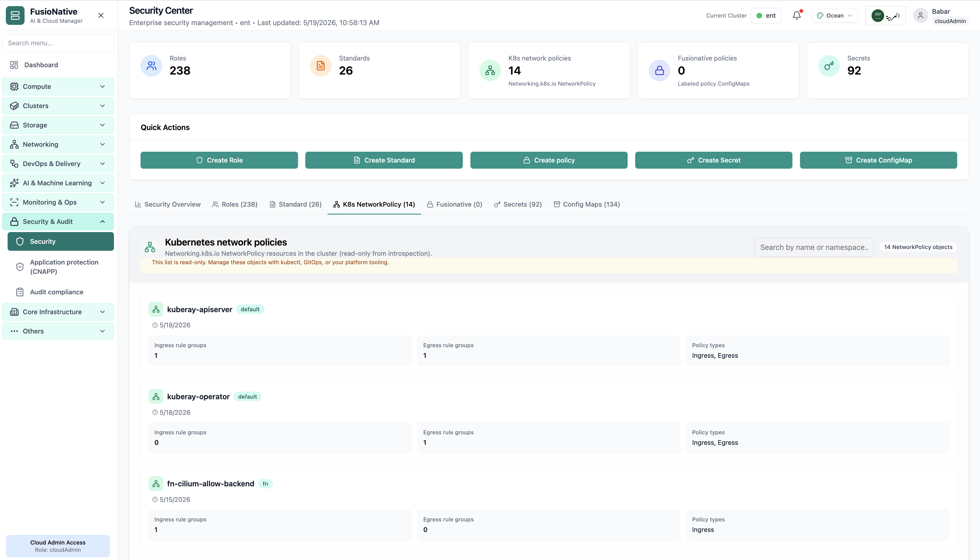Screen dimensions: 980x560
Task: Click the Storage drive icon in sidebar
Action: pyautogui.click(x=14, y=125)
